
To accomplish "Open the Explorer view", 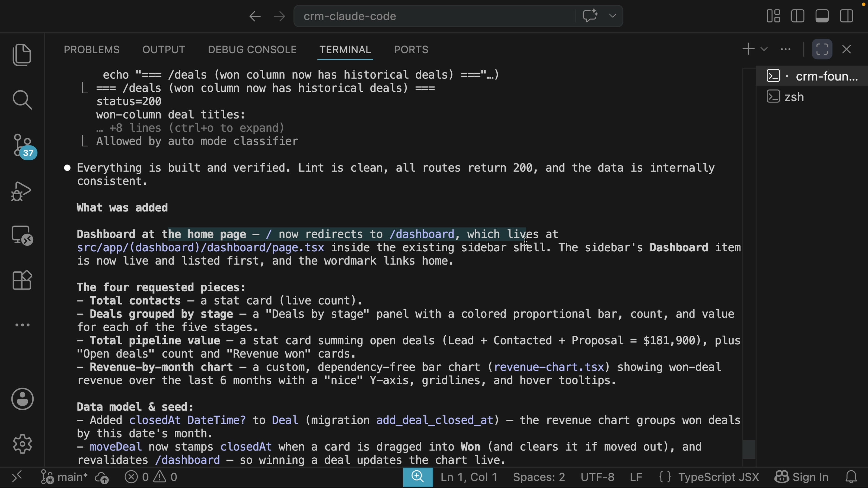I will click(x=22, y=54).
